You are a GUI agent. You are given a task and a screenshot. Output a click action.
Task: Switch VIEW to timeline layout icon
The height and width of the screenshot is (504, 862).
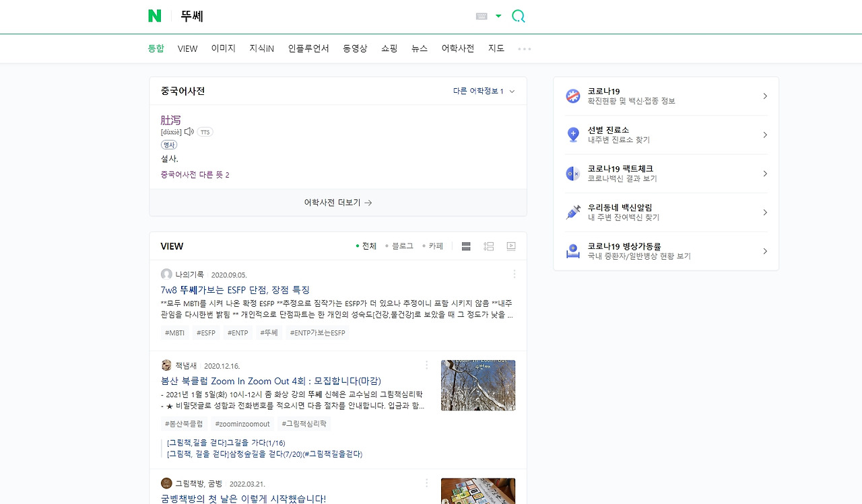click(x=489, y=246)
